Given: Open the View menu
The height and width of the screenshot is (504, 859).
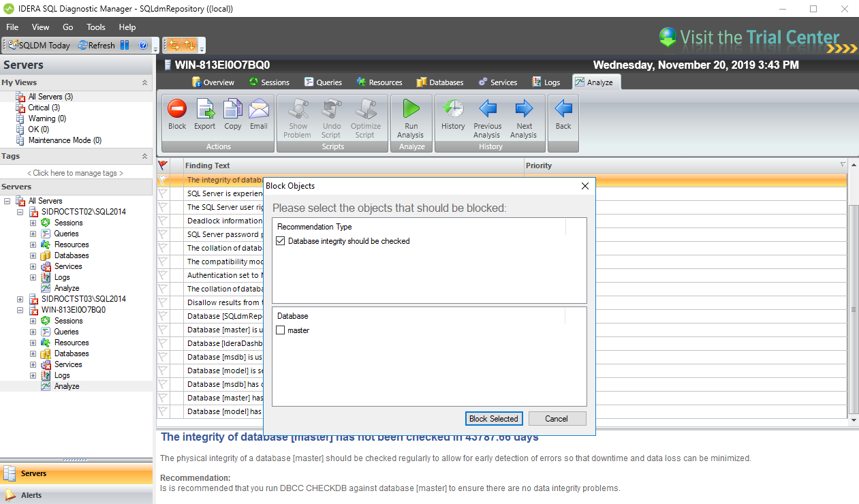Looking at the screenshot, I should click(41, 27).
